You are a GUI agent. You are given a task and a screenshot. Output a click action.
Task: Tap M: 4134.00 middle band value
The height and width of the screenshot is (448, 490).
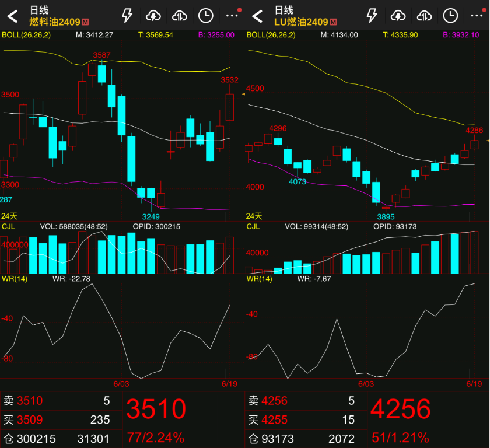tap(339, 35)
